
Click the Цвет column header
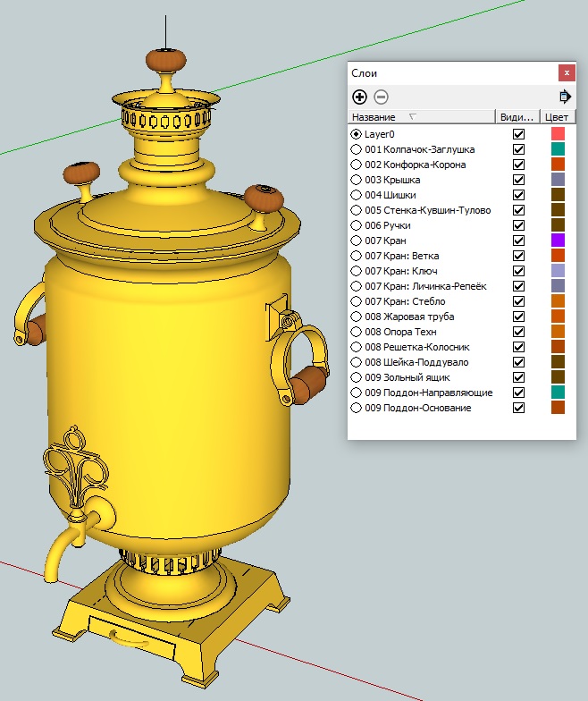coord(557,117)
